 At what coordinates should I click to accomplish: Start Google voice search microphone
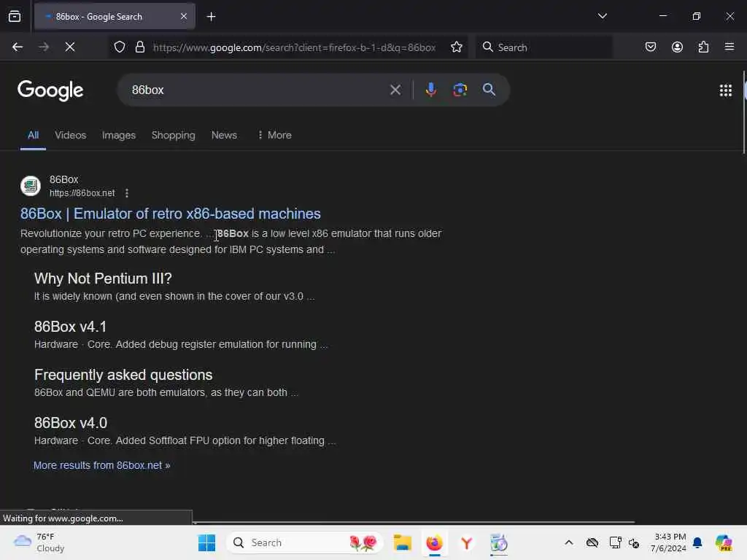click(430, 90)
